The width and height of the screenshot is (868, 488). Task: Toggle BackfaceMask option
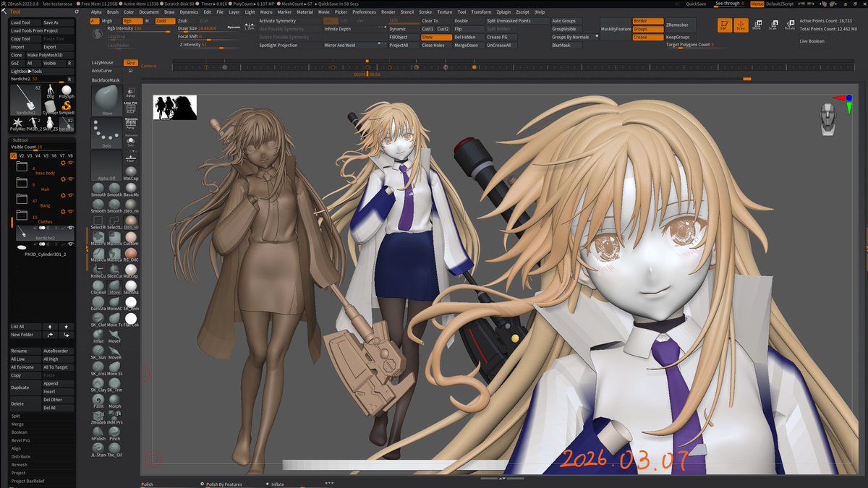[x=106, y=80]
